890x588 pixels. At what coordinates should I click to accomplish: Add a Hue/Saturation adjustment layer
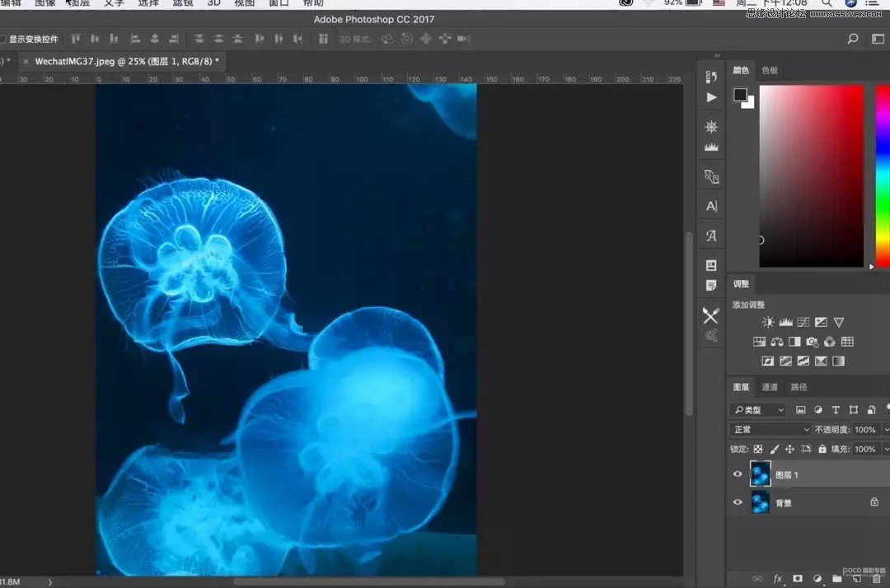click(760, 341)
